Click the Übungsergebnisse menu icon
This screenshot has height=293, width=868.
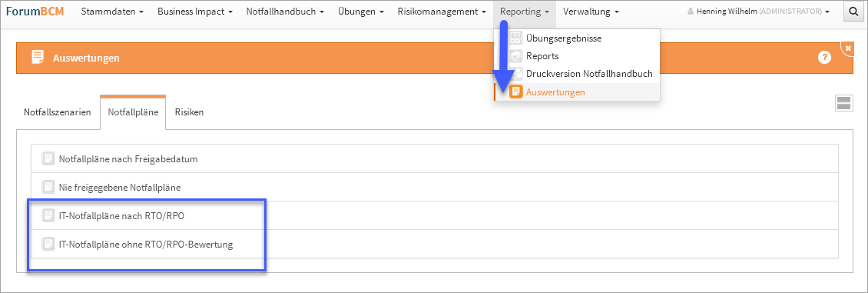tap(516, 38)
